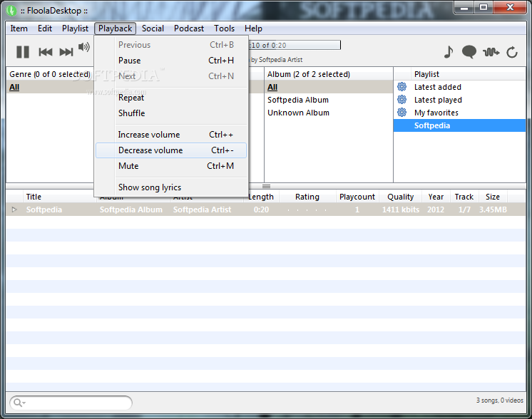Viewport: 532px width, 419px height.
Task: Click the song progress bar
Action: [x=295, y=45]
